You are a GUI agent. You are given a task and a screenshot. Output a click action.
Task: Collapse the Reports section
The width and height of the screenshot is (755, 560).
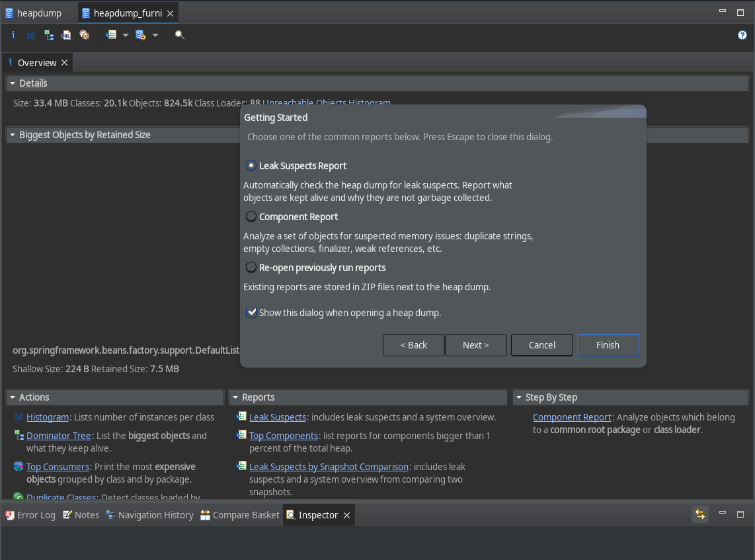[235, 397]
